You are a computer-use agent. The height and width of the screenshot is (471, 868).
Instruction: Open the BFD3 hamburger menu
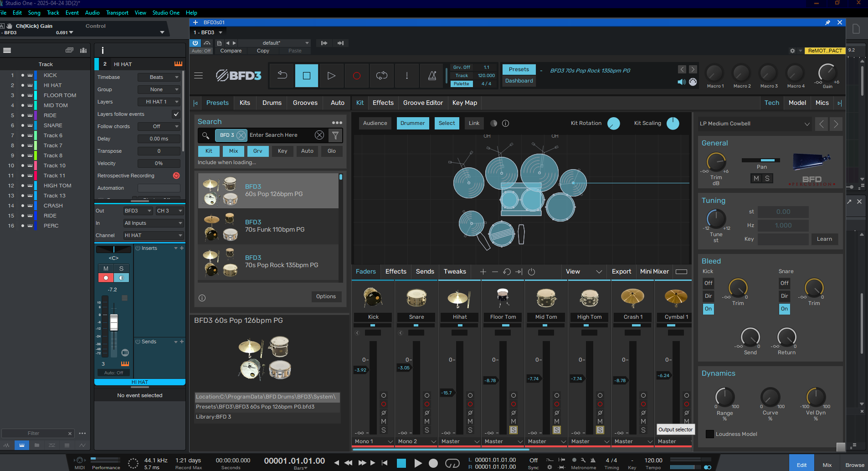coord(199,76)
